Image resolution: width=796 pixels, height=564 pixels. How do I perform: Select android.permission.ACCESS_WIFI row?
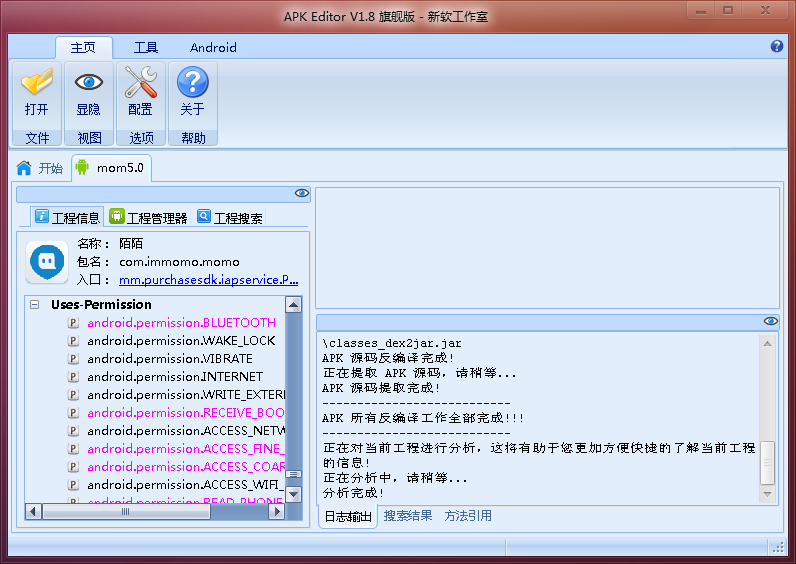pos(185,485)
